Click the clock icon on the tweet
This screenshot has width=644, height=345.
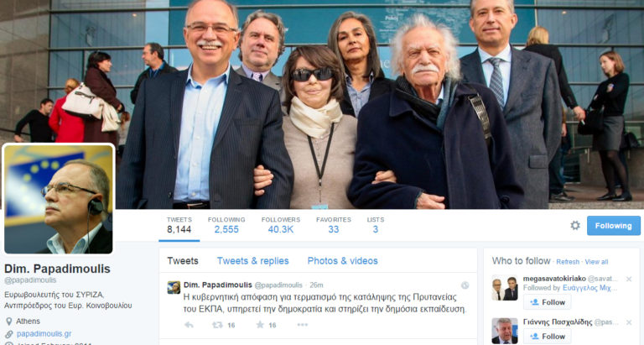tap(465, 285)
